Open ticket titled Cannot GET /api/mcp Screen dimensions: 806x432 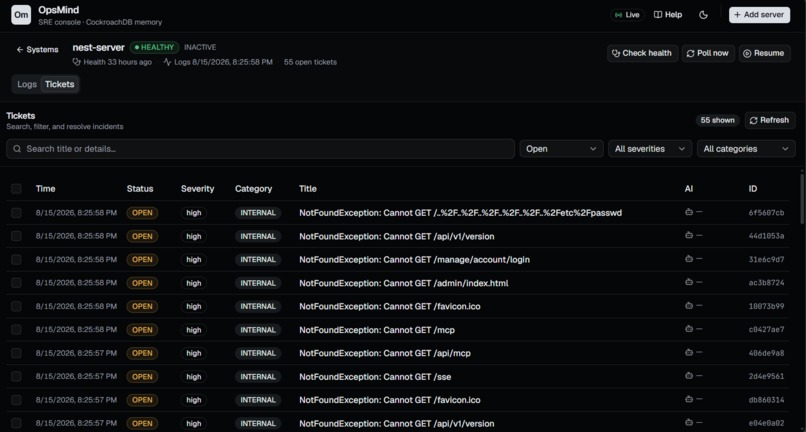(x=385, y=353)
